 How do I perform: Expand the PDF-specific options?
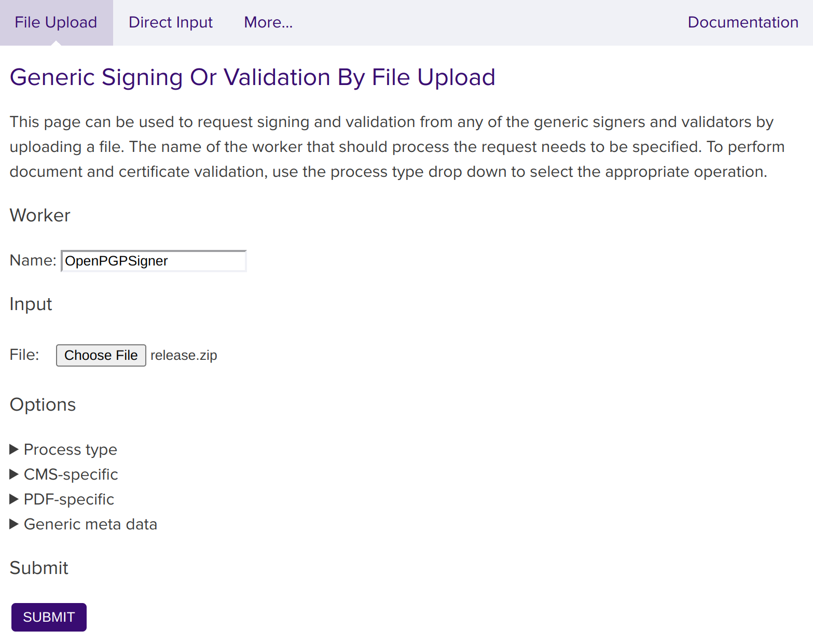[69, 499]
